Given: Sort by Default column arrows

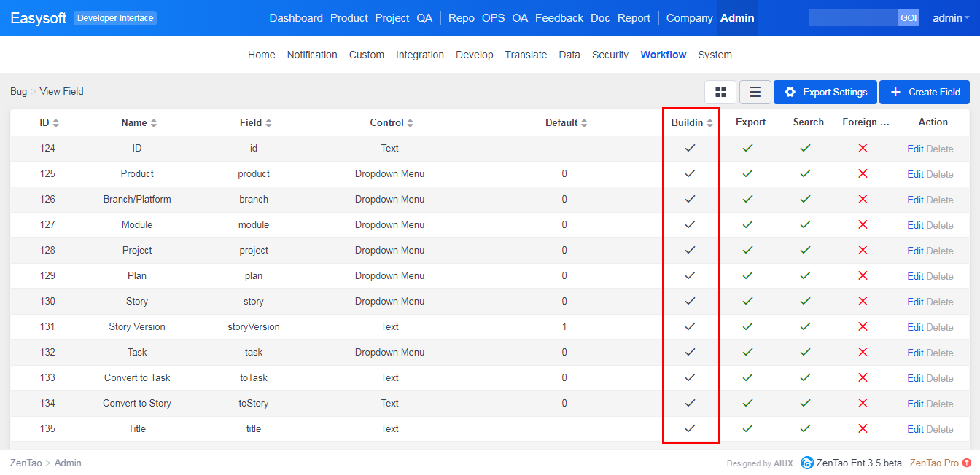Looking at the screenshot, I should [x=584, y=123].
